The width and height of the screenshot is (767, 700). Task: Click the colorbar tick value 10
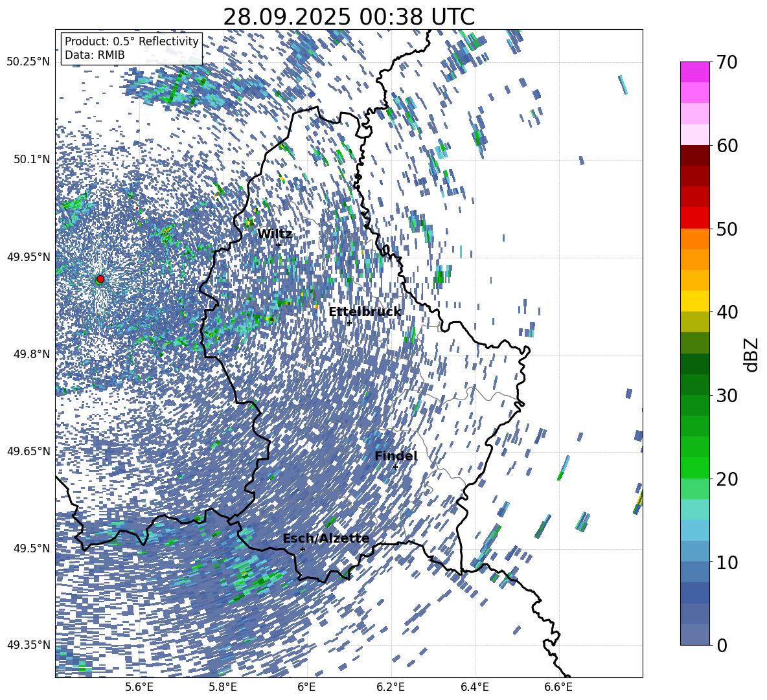pos(726,562)
